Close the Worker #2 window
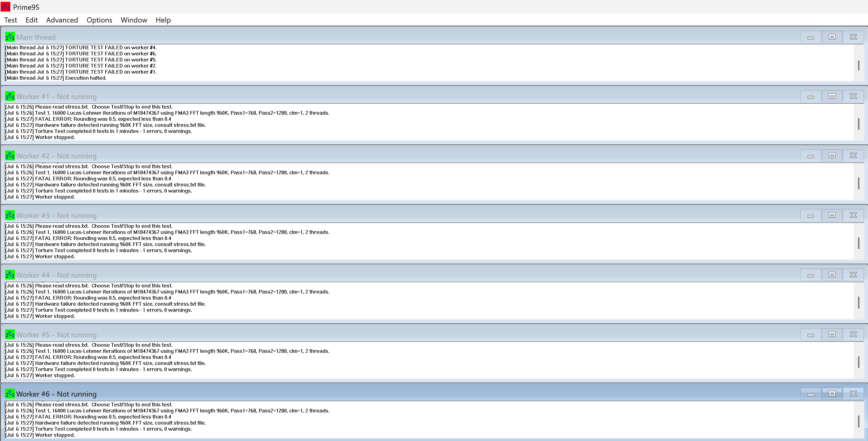 click(x=853, y=156)
